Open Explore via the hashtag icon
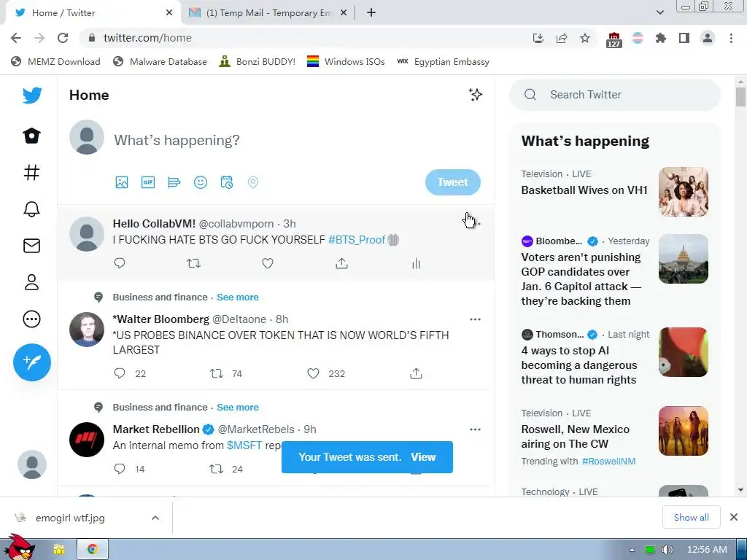The height and width of the screenshot is (560, 747). click(x=32, y=172)
